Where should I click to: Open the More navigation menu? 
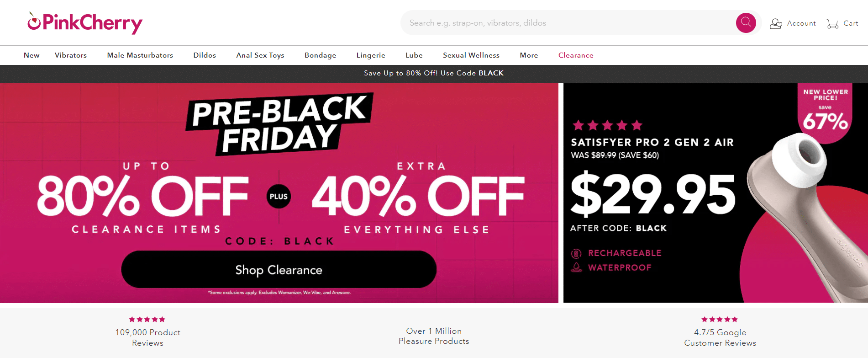[x=529, y=55]
